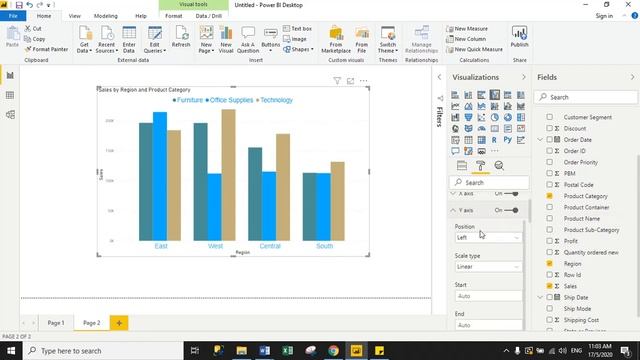Select the stacked bar chart visual
The width and height of the screenshot is (640, 360).
coord(455,95)
